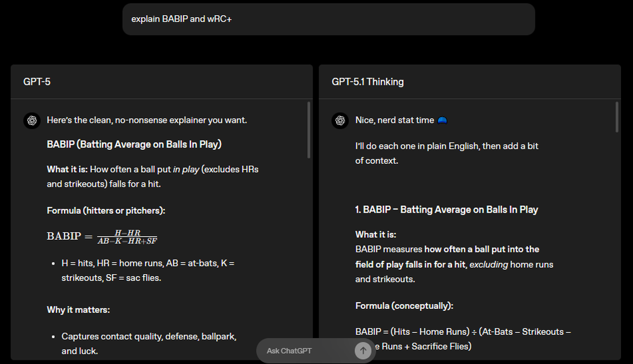Click heading '1. BABIP – Batting Average on Balls In Play'
Screen dimensions: 633x364
[x=446, y=210]
